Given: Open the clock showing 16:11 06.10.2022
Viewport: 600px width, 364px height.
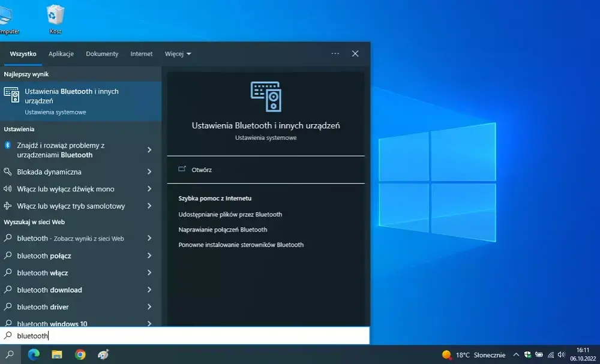Looking at the screenshot, I should click(583, 354).
